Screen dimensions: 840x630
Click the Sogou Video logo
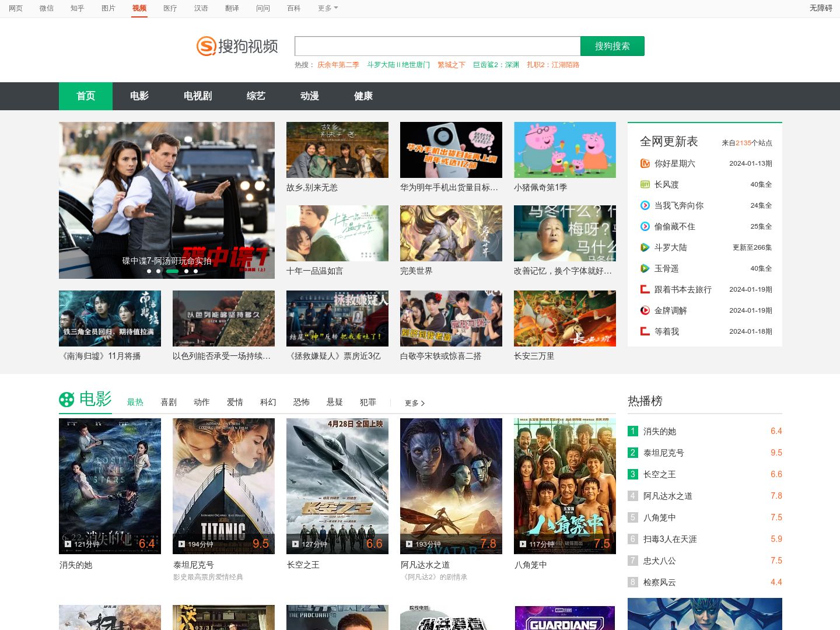click(237, 46)
